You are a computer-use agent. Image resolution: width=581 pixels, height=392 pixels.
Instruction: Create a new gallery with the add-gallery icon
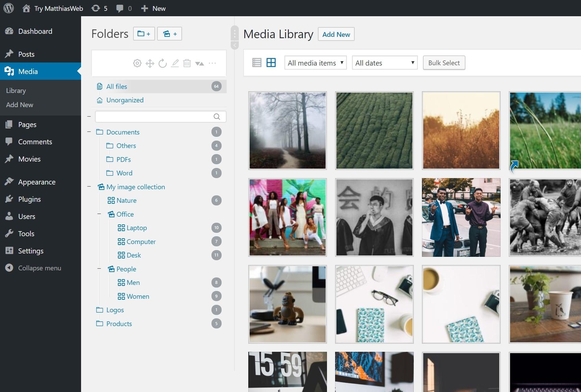(x=169, y=33)
